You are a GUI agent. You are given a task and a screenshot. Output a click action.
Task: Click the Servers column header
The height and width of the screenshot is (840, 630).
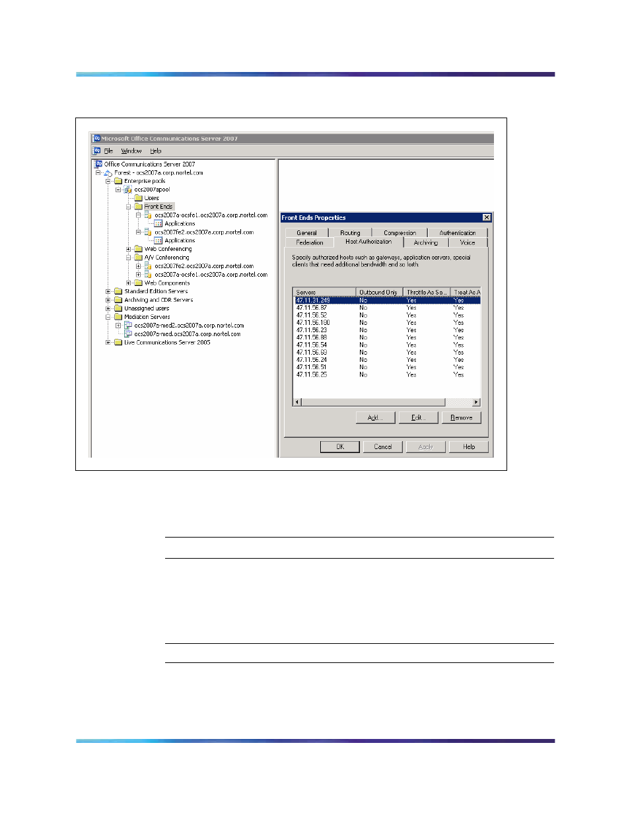[x=325, y=292]
